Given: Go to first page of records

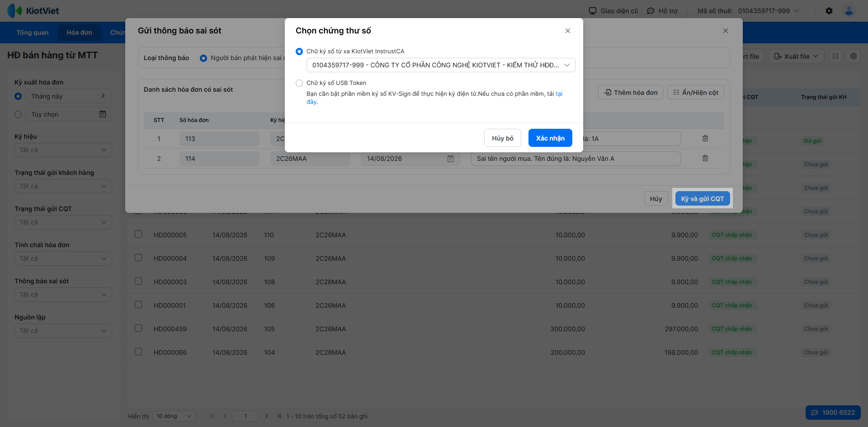Looking at the screenshot, I should [x=212, y=416].
